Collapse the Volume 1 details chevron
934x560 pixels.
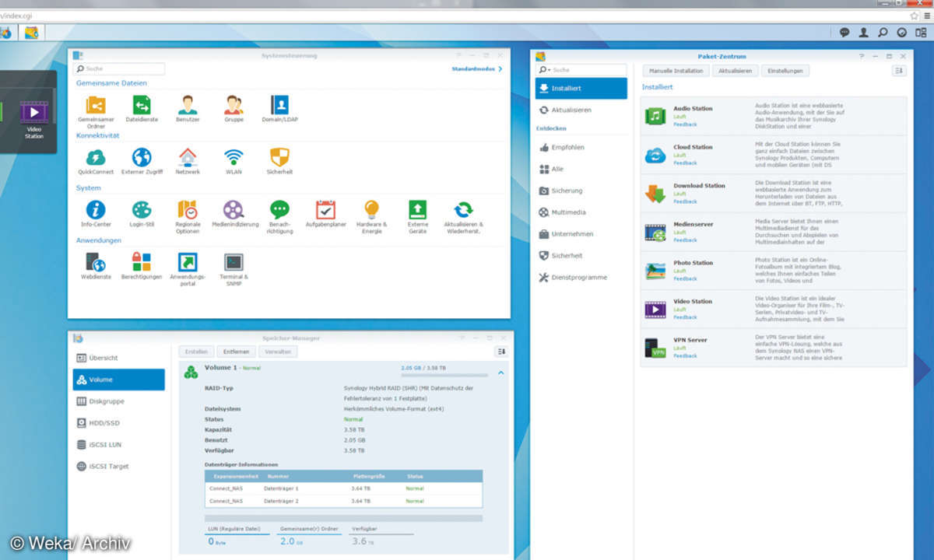(x=500, y=373)
